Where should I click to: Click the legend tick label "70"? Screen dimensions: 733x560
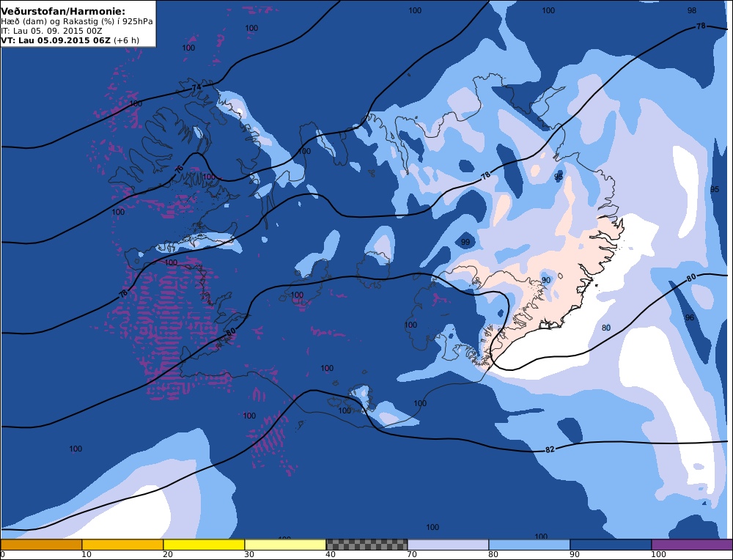(x=411, y=554)
